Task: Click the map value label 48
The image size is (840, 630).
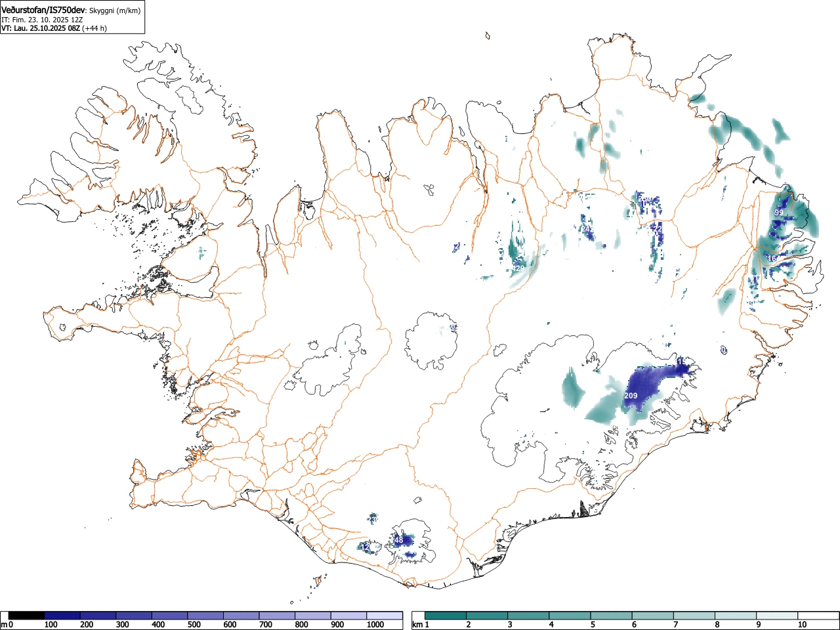Action: [x=398, y=540]
